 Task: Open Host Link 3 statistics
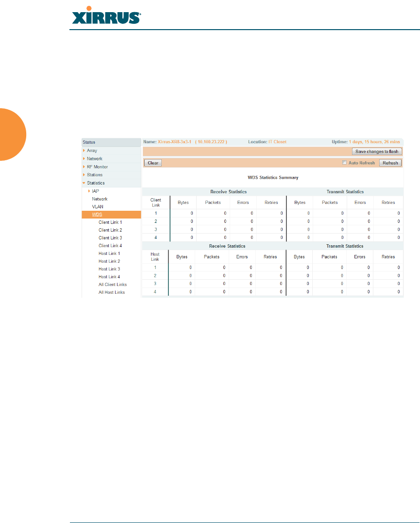109,269
